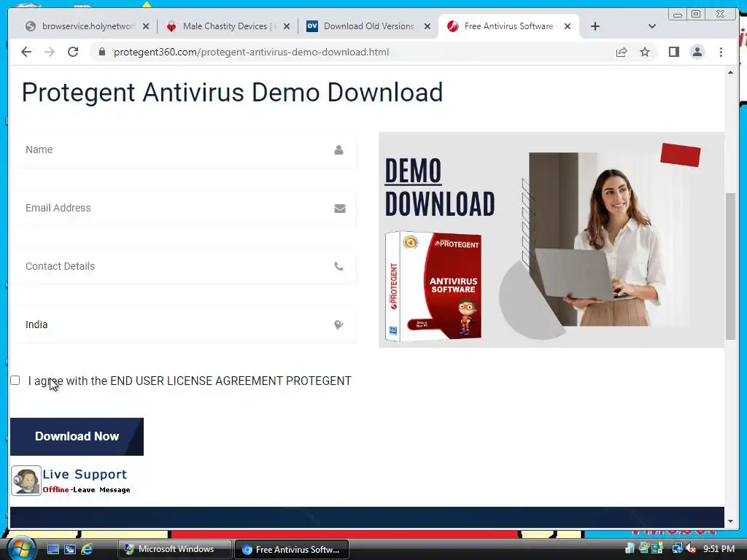The height and width of the screenshot is (560, 747).
Task: Click the 9:51 PM taskbar clock
Action: coord(719,549)
